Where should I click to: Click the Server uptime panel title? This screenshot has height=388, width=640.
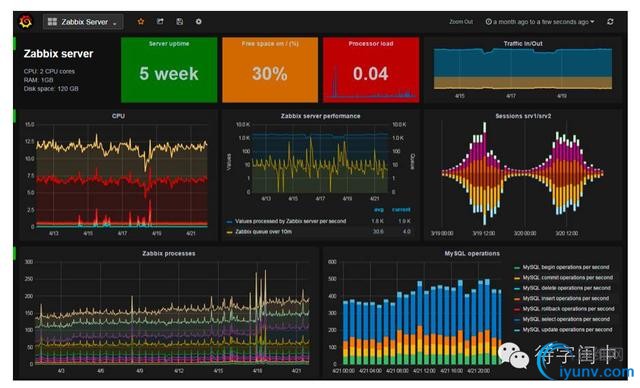pyautogui.click(x=169, y=44)
